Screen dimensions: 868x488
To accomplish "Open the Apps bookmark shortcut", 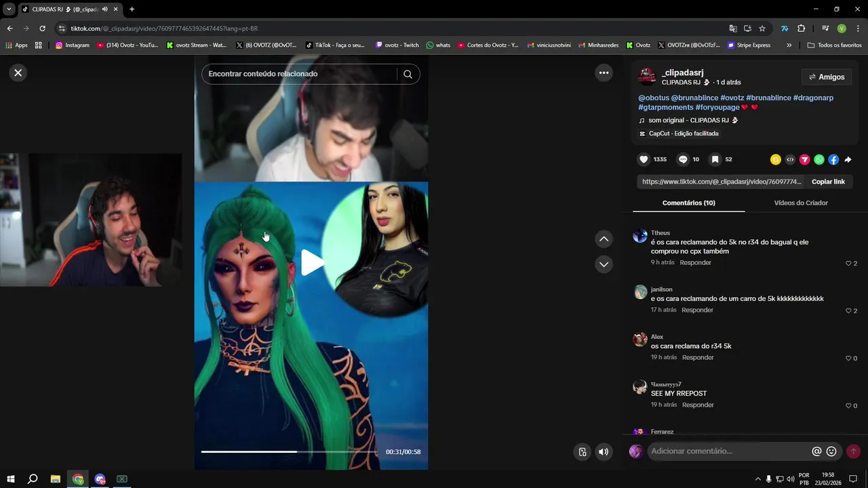I will coord(17,45).
